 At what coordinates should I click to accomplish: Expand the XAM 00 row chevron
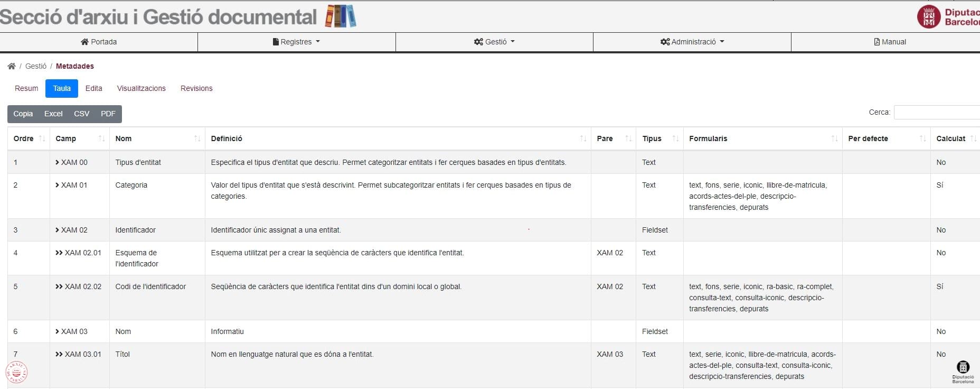click(x=58, y=162)
